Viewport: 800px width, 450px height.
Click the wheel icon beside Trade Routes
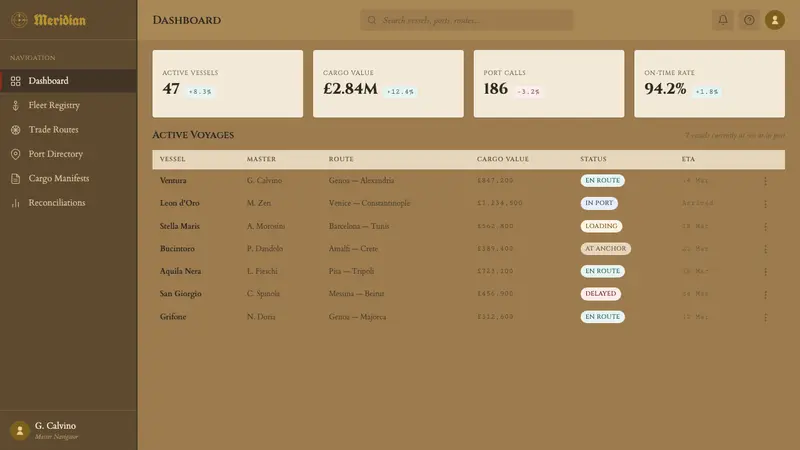coord(15,130)
